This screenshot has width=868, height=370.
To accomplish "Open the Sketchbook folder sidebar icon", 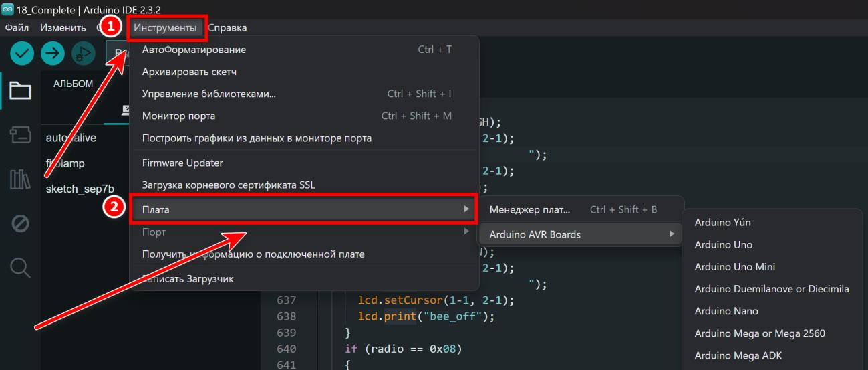I will [x=20, y=90].
